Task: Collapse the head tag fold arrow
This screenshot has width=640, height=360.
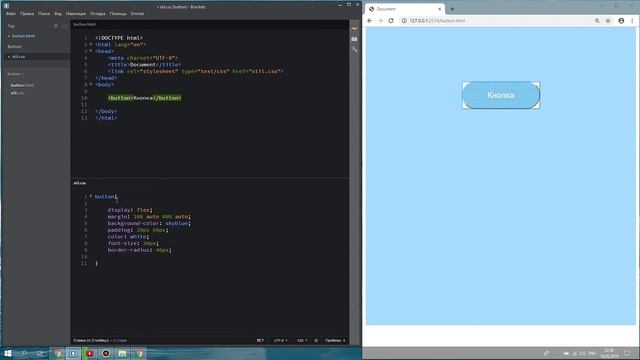Action: pyautogui.click(x=91, y=51)
